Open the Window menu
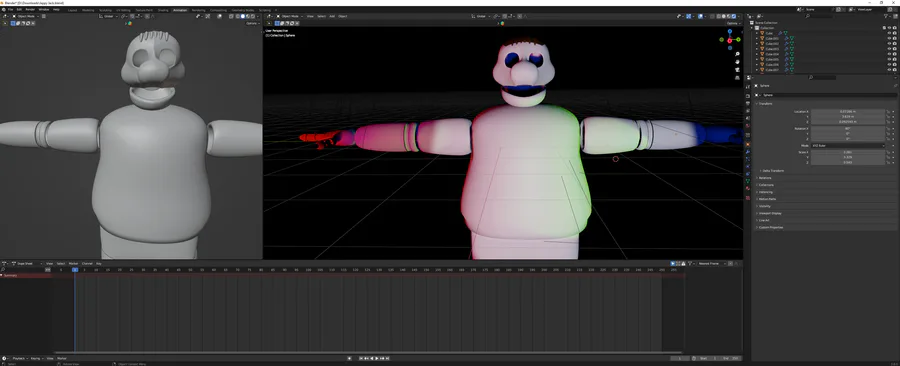Viewport: 900px width, 366px height. 44,9
